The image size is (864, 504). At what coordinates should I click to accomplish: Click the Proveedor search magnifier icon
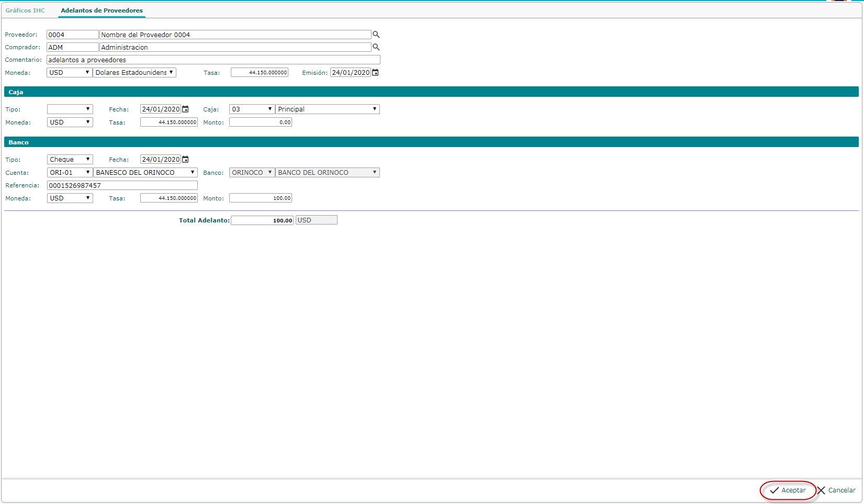[x=376, y=35]
